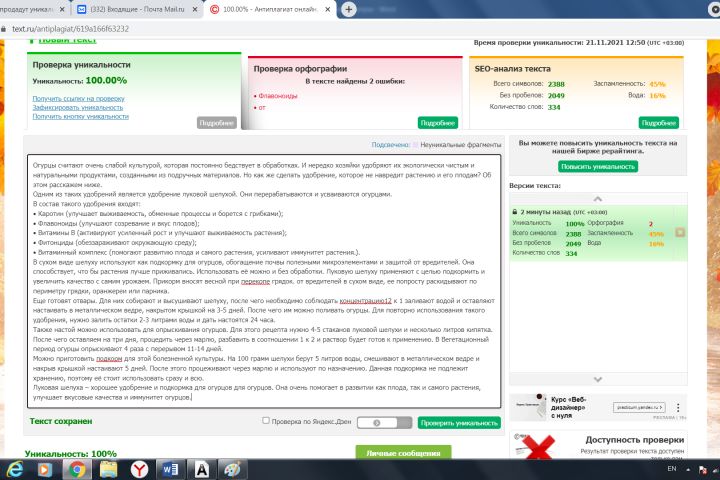Viewport: 720px width, 480px height.
Task: Click the Без пробелов 2049 value in SEO panel
Action: (x=556, y=96)
